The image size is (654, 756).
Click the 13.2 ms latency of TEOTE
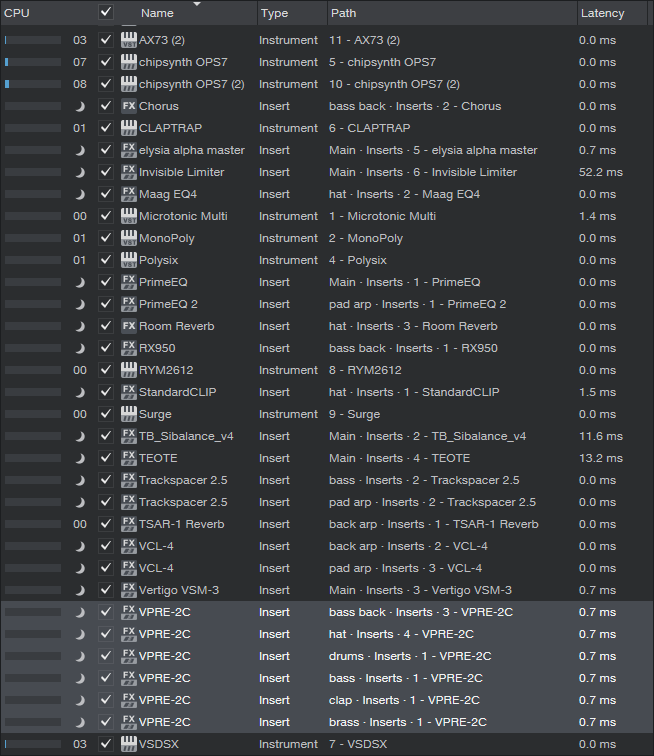coord(600,458)
